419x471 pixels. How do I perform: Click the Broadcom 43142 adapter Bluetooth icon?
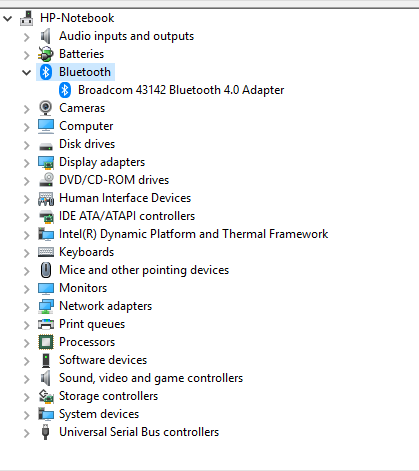coord(65,90)
